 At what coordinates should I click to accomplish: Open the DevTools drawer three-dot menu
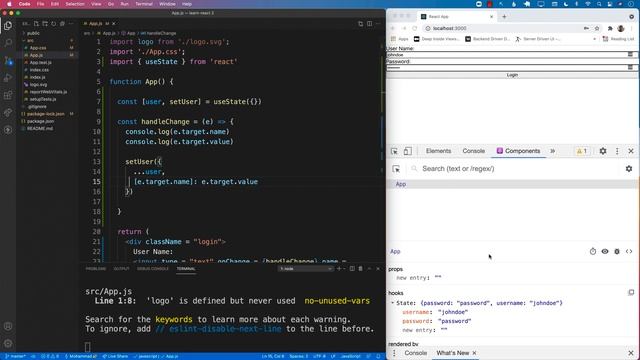point(394,353)
